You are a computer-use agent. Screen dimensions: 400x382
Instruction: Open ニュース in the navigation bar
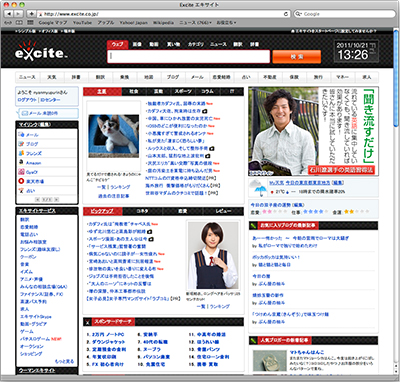click(x=27, y=77)
